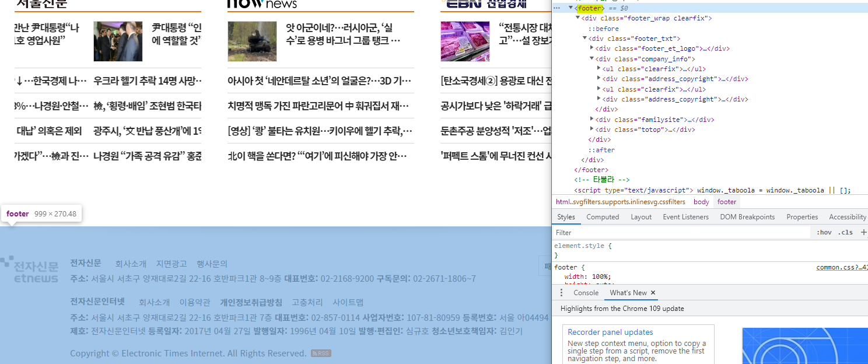
Task: Toggle the .cls element classes panel
Action: pos(845,232)
